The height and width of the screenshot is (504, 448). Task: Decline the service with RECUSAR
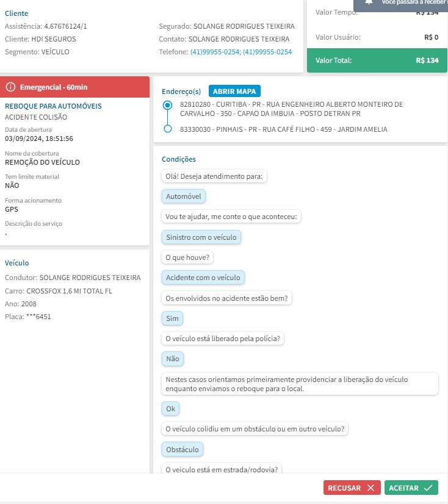coord(352,488)
